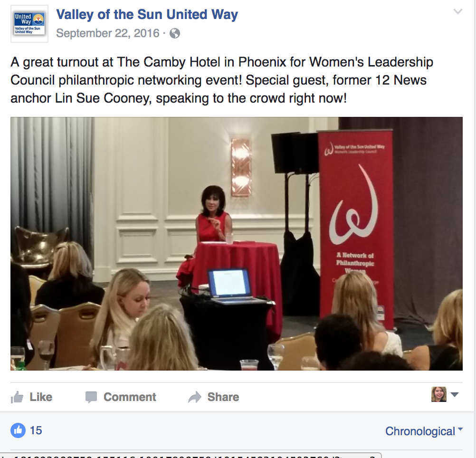The image size is (476, 458).
Task: Share this post
Action: pos(213,397)
